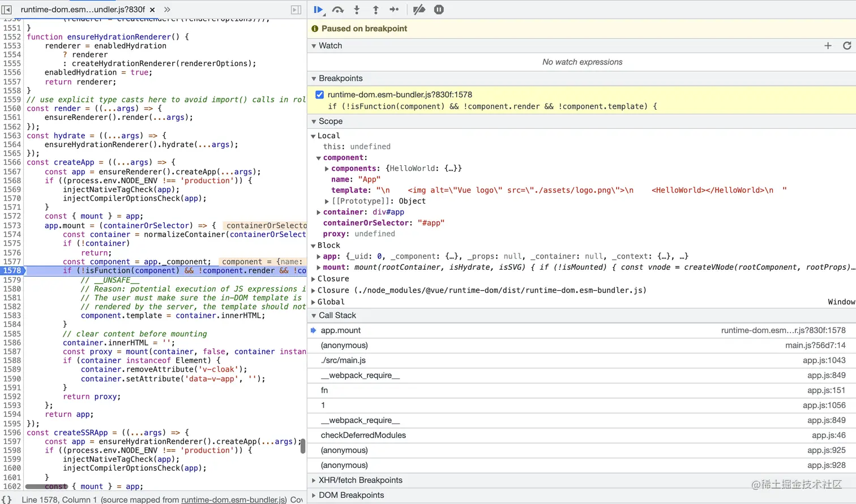Expand the mount function entry
The image size is (856, 504).
point(319,268)
